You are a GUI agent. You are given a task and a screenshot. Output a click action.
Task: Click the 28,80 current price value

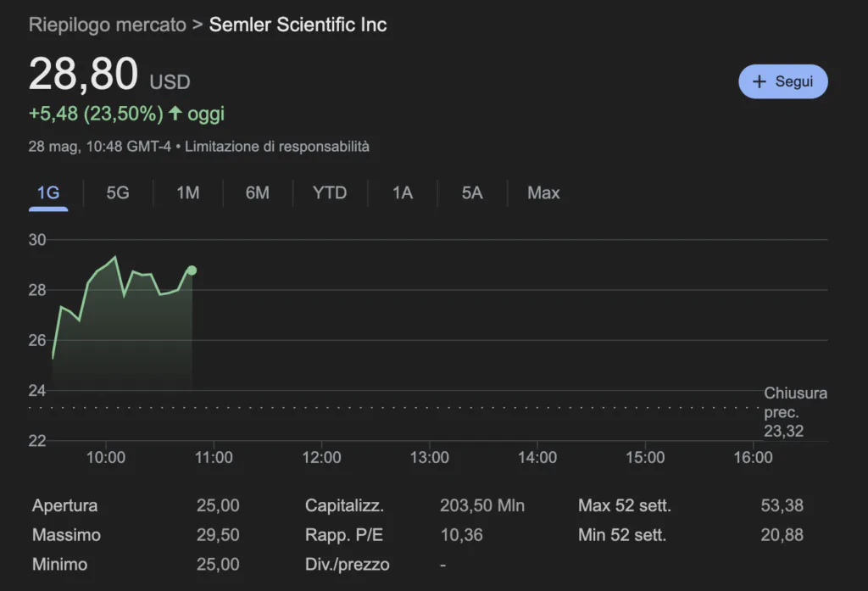click(x=83, y=74)
